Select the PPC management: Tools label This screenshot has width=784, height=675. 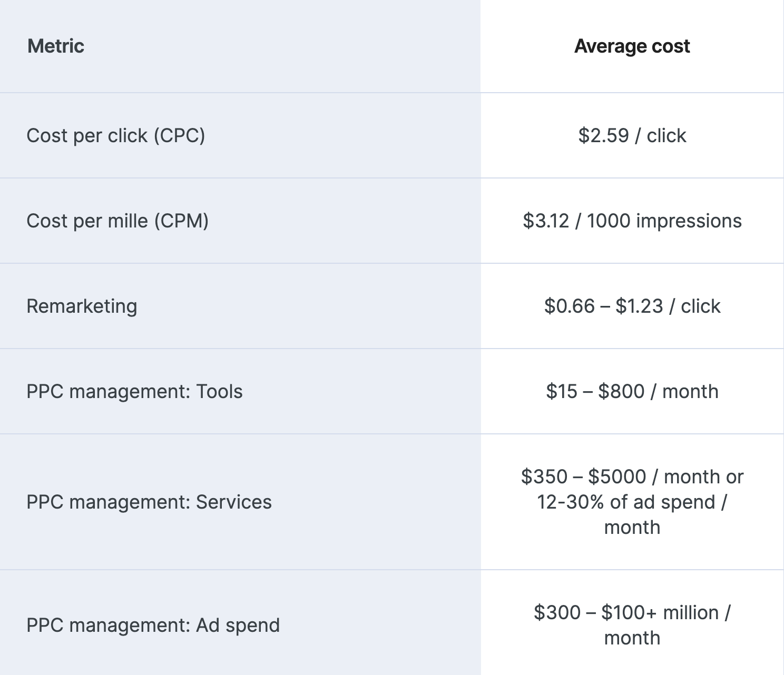pos(134,392)
